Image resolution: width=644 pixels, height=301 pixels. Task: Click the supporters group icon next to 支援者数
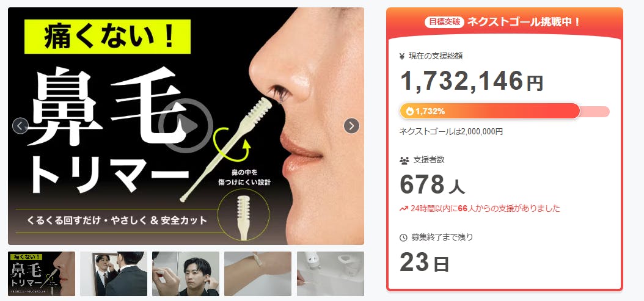[x=404, y=160]
